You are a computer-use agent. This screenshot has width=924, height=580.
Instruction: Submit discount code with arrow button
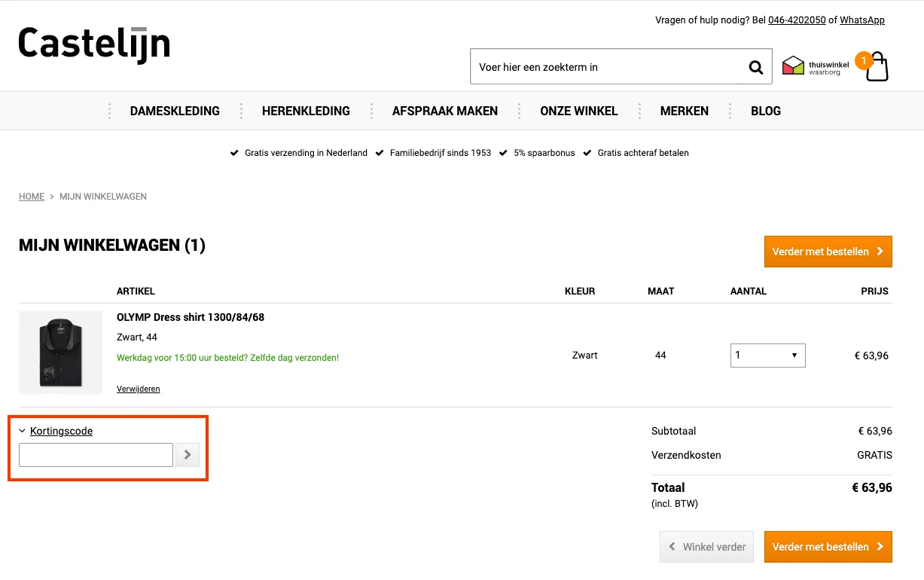coord(188,455)
